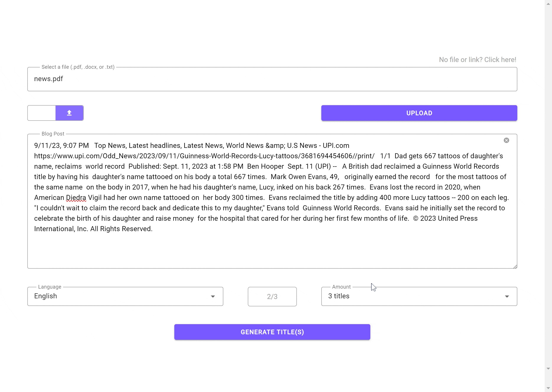This screenshot has width=552, height=392.
Task: Click the page scrollbar's top up arrow
Action: point(548,4)
